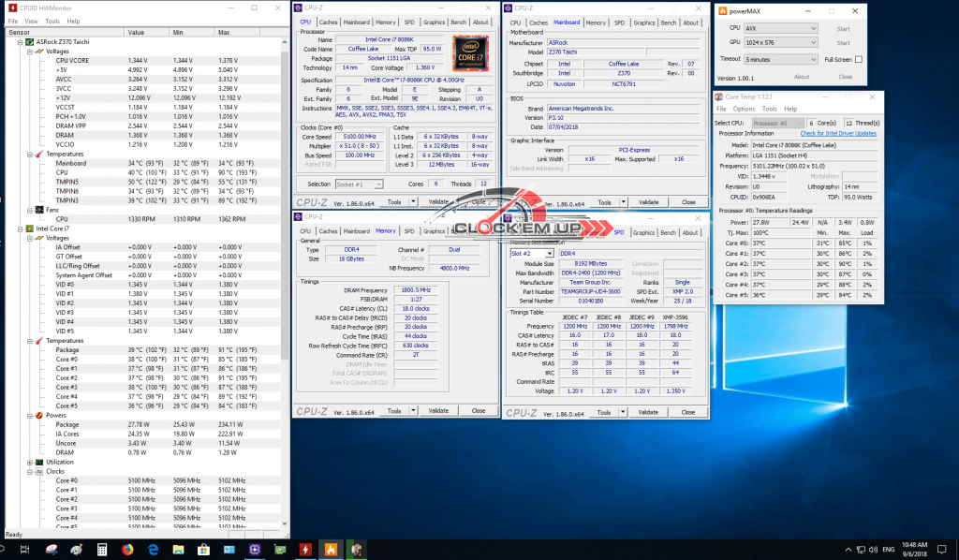Expand the Utilization node in HWMonitor
Screen dimensions: 959x560
pos(30,463)
